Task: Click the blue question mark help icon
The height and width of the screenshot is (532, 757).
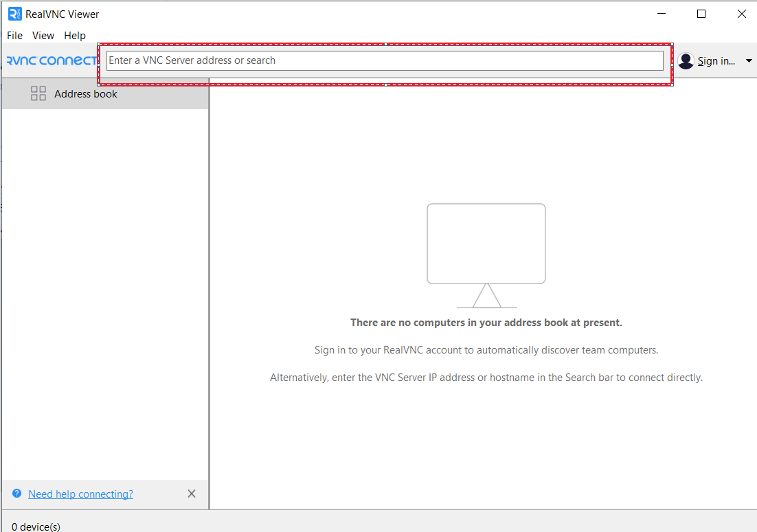Action: click(x=16, y=494)
